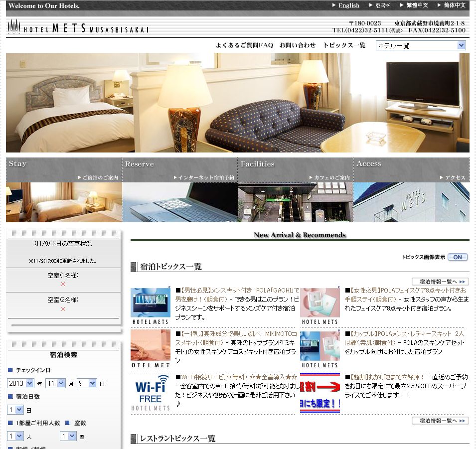Image resolution: width=476 pixels, height=449 pixels.
Task: Click the × mark under 空室(2名様)
Action: tap(63, 309)
